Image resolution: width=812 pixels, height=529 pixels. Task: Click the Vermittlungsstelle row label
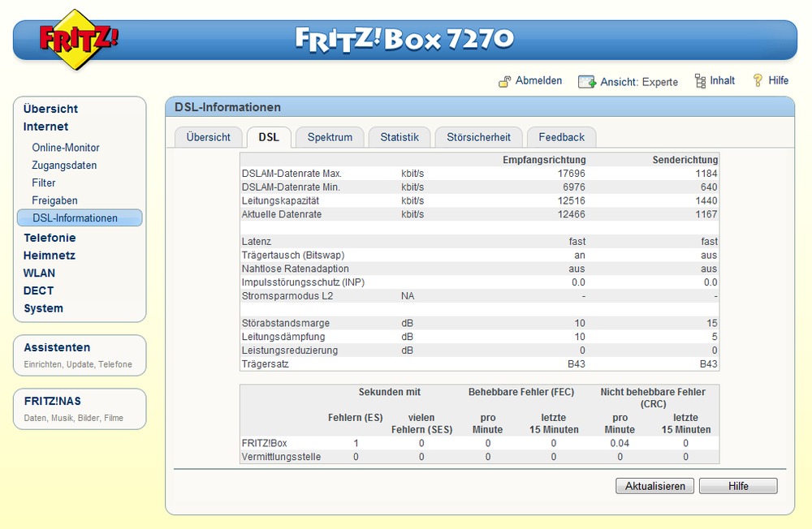pos(281,457)
